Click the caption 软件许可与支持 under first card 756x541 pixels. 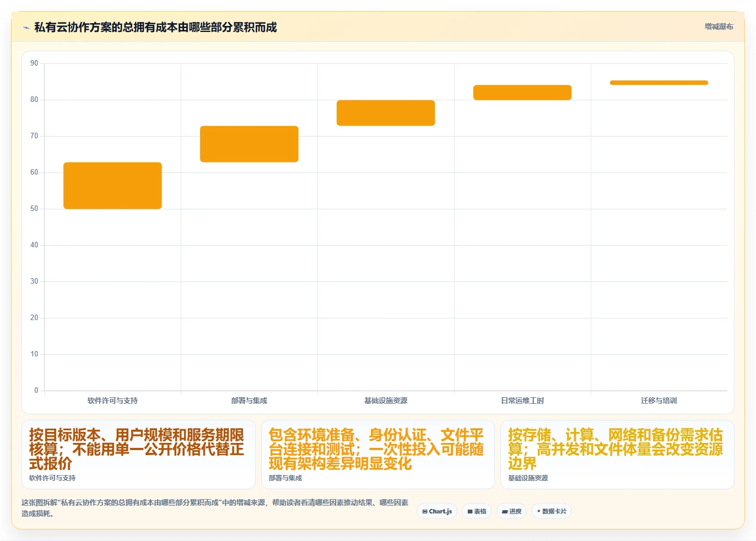(x=52, y=478)
